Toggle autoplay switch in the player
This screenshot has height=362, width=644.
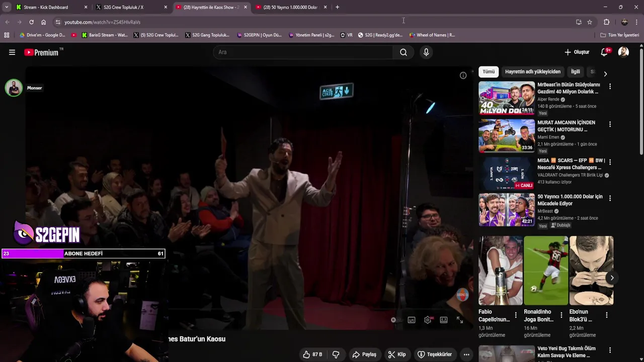395,320
